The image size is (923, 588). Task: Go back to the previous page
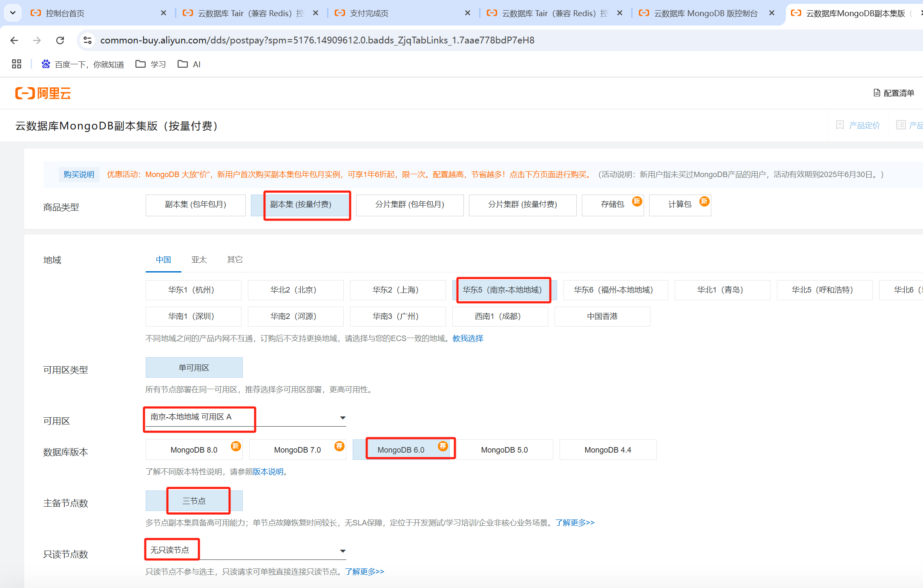14,40
